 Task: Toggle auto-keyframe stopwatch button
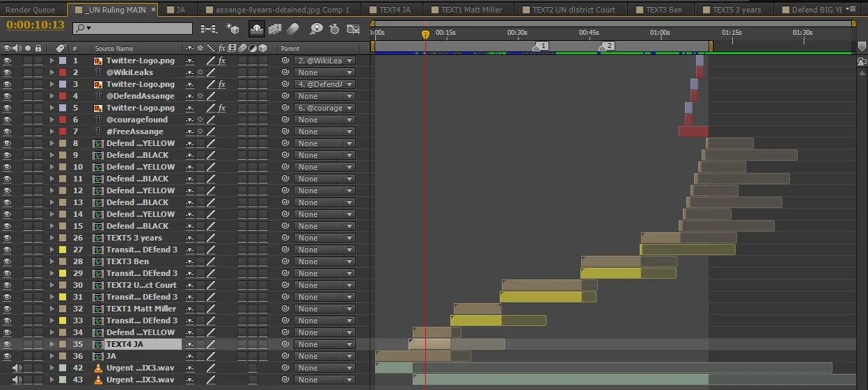(334, 29)
